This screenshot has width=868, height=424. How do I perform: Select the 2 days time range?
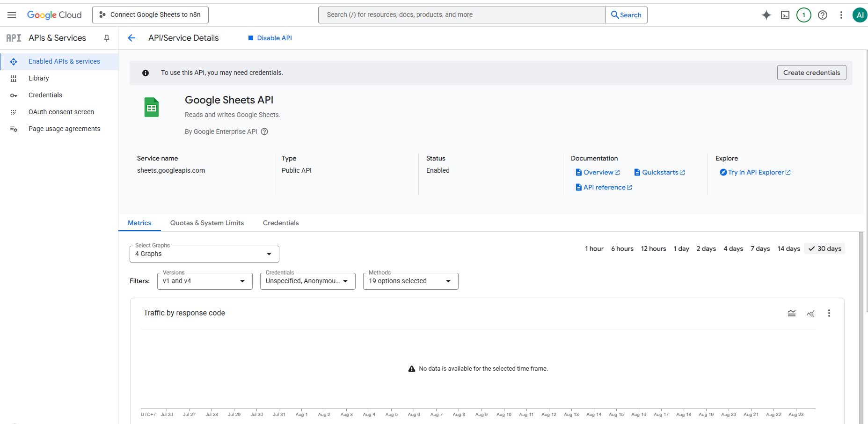(x=706, y=249)
